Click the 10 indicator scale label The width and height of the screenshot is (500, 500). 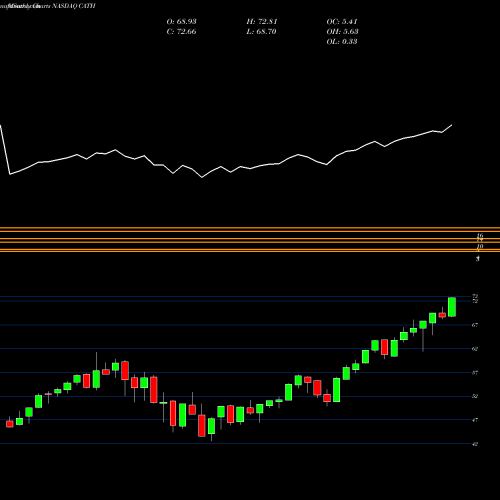[x=480, y=246]
